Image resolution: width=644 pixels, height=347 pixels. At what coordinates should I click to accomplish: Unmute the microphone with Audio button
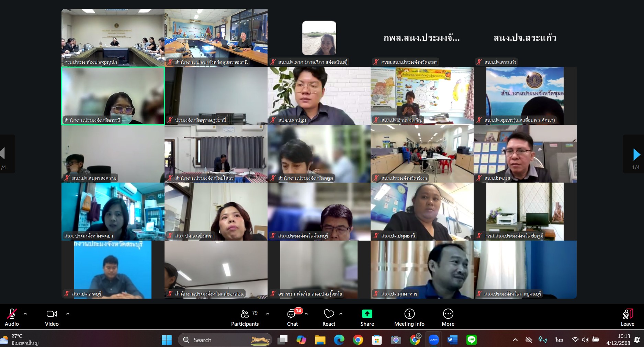point(12,317)
